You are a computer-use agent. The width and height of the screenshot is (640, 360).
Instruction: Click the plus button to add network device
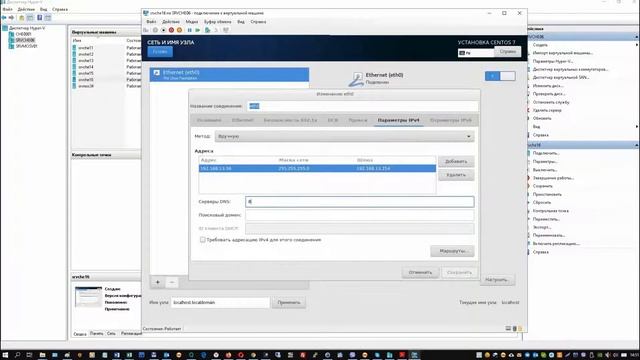[158, 282]
